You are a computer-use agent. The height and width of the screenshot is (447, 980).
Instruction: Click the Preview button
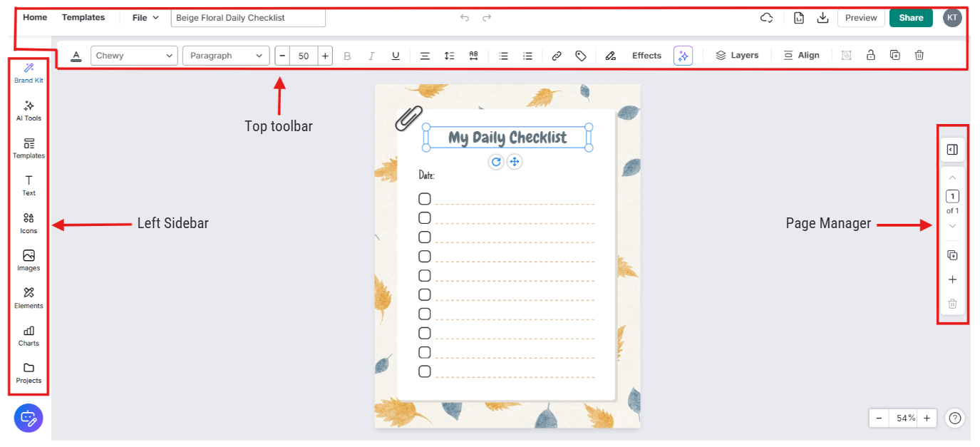click(x=861, y=18)
